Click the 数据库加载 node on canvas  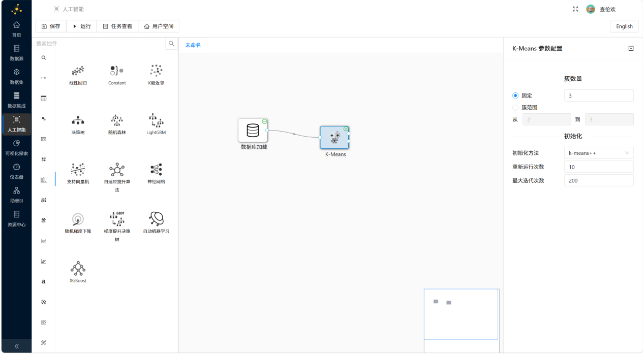253,131
